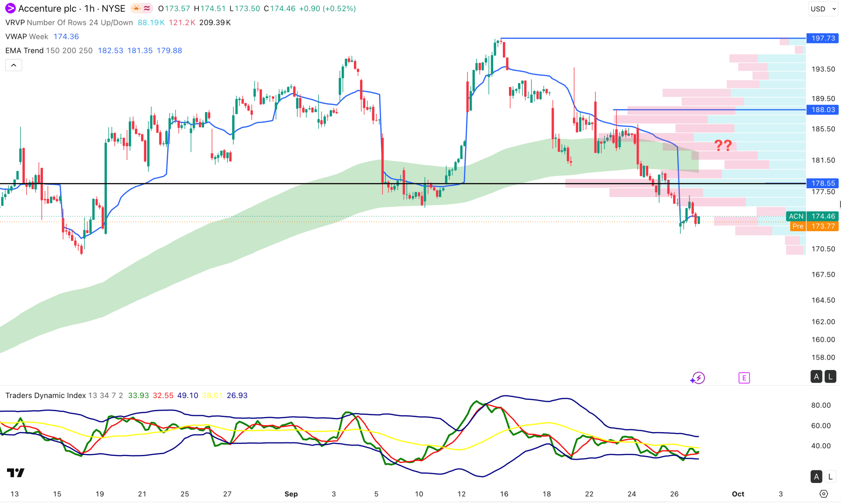Toggle auto scale A on indicator pane
Image resolution: width=841 pixels, height=504 pixels.
tap(816, 476)
